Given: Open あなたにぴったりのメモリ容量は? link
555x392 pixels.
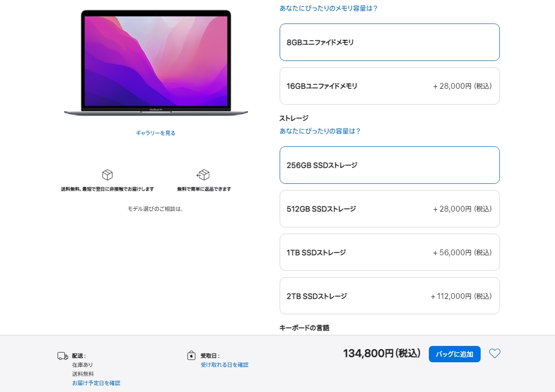Looking at the screenshot, I should click(329, 8).
